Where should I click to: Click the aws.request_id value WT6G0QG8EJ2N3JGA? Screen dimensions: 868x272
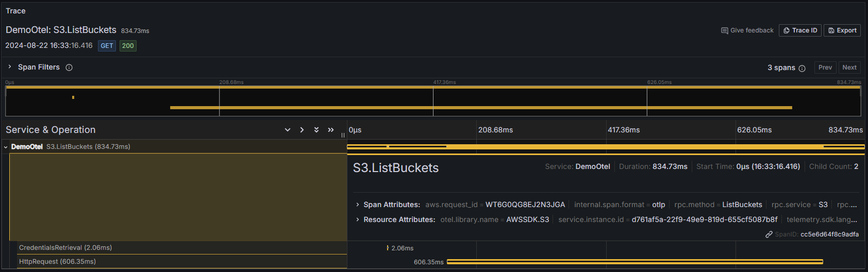tap(525, 205)
